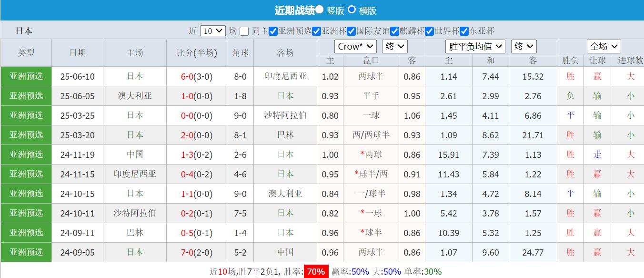Click the 澳大利亚 team link
The height and width of the screenshot is (278, 644).
135,96
